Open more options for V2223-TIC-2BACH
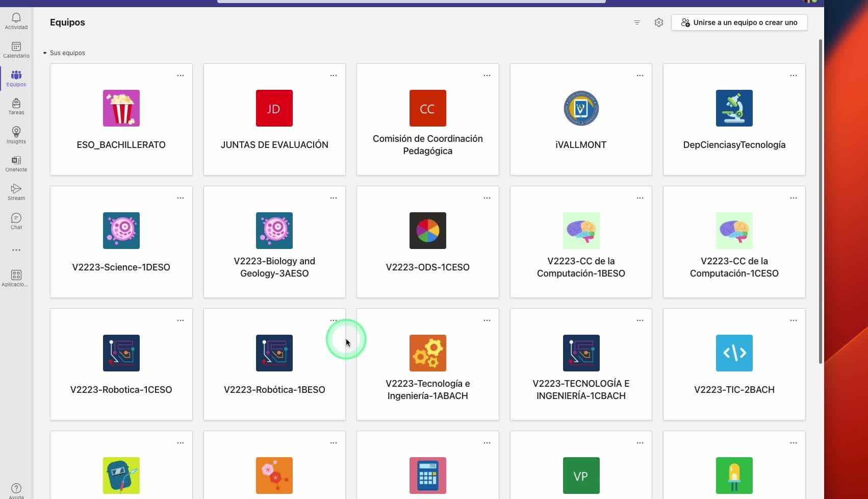The width and height of the screenshot is (868, 499). [x=794, y=320]
